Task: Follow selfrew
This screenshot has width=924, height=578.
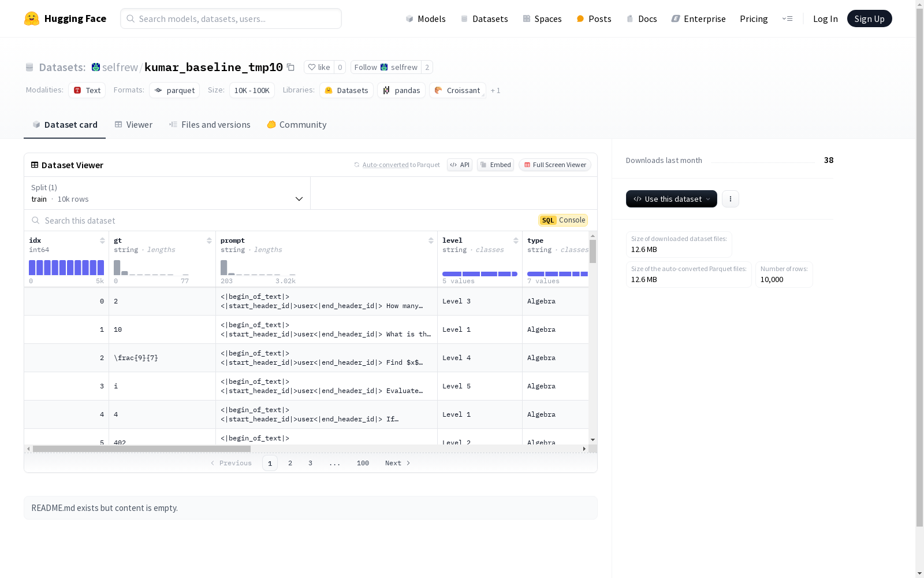Action: pos(386,68)
